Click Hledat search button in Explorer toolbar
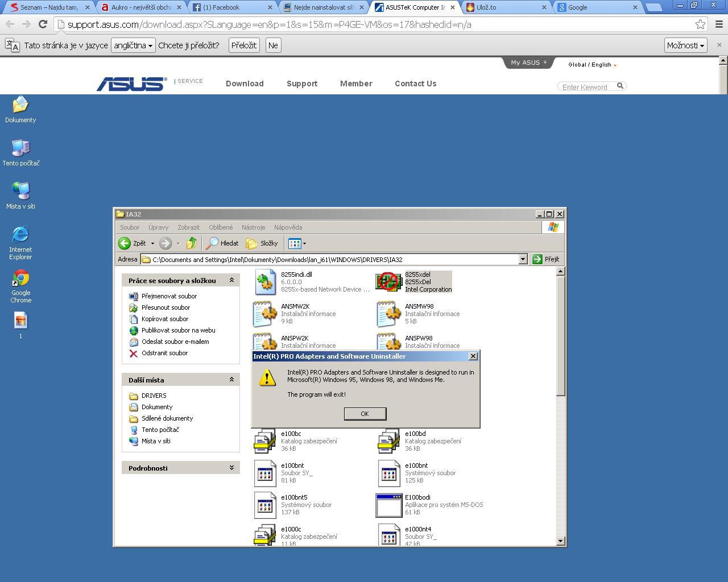 222,243
